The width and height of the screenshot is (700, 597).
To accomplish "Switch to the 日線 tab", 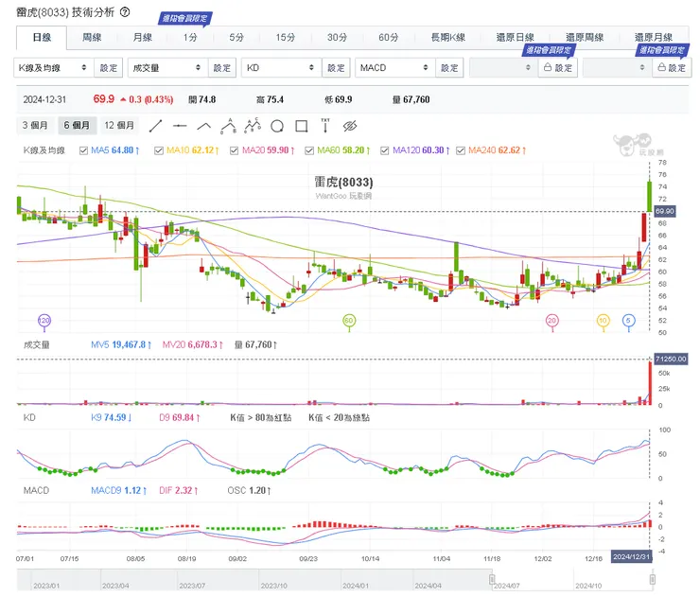I will 42,38.
